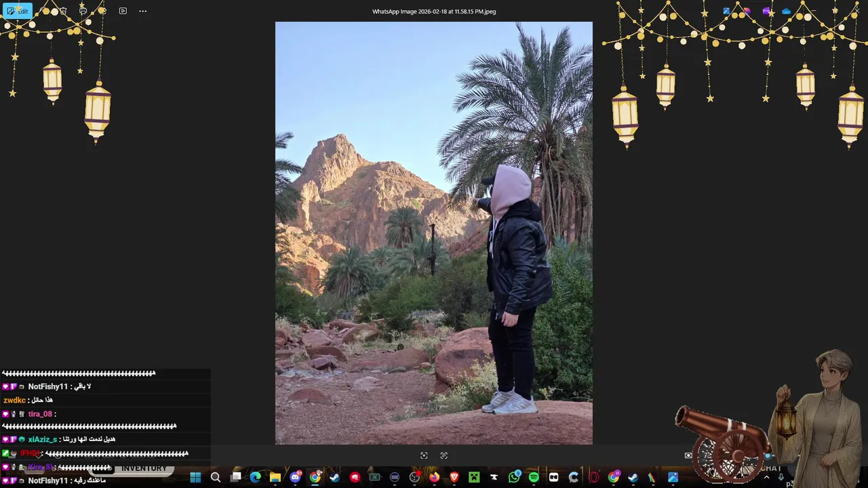Open Minecraft from the taskbar

tap(474, 477)
